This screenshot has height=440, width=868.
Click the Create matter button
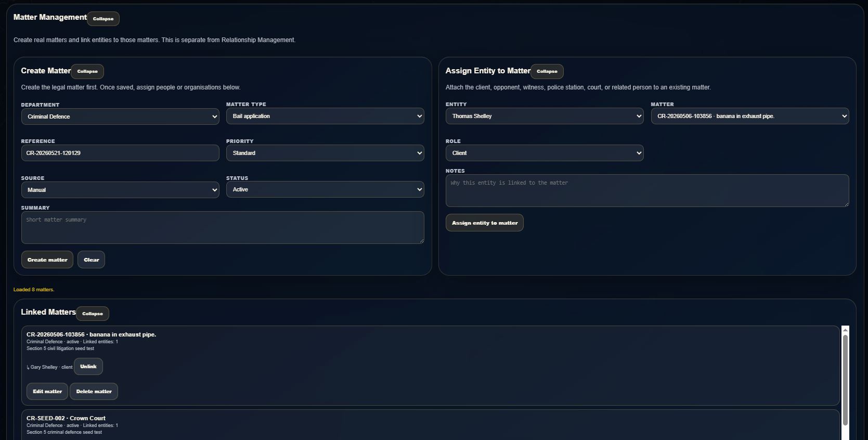(47, 260)
